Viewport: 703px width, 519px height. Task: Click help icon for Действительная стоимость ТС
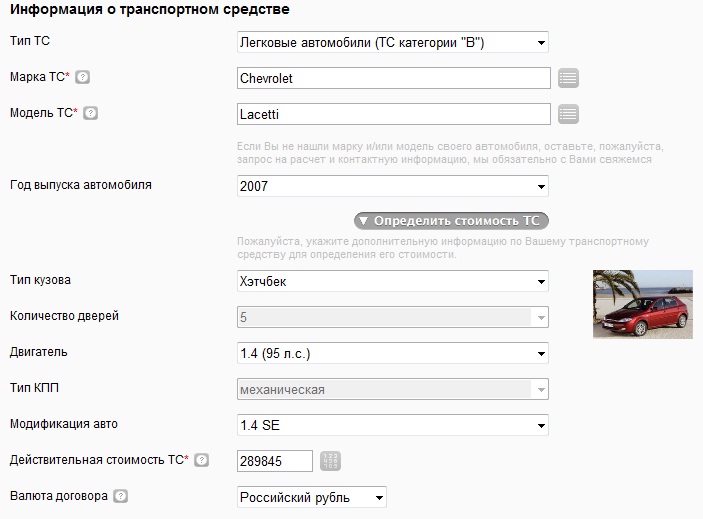click(201, 460)
